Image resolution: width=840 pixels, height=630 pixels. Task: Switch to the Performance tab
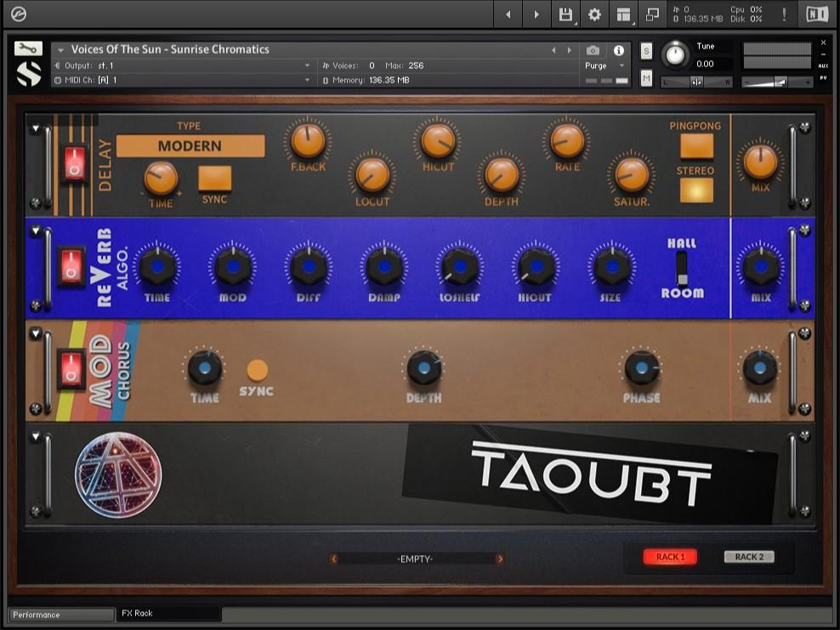60,614
